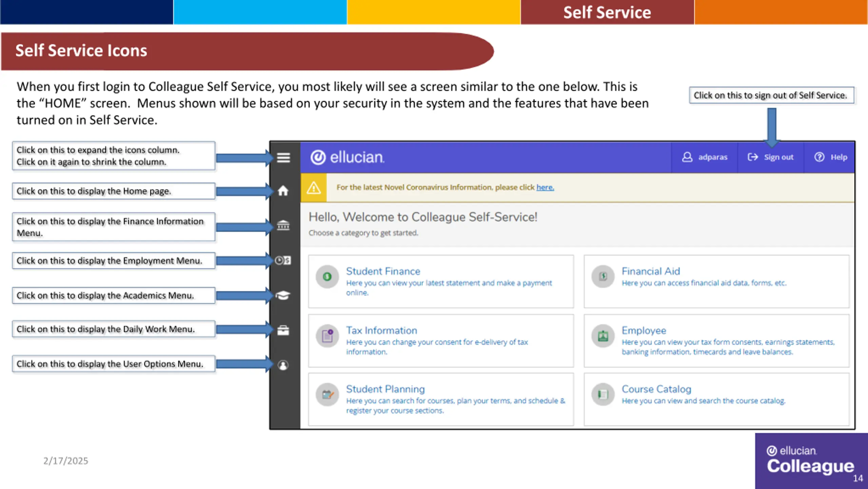Click the 'Daily Work Menu' callout text
Viewport: 868px width, 489px height.
(x=105, y=329)
